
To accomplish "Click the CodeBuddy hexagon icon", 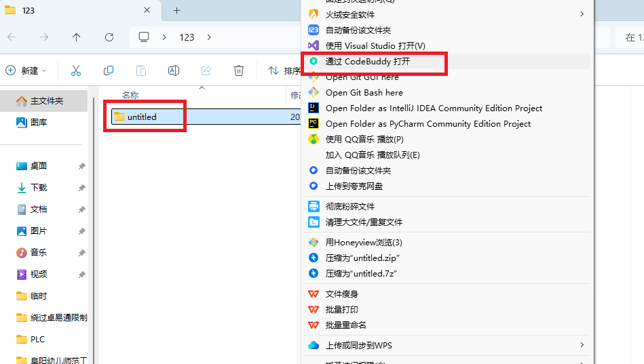I will (314, 61).
